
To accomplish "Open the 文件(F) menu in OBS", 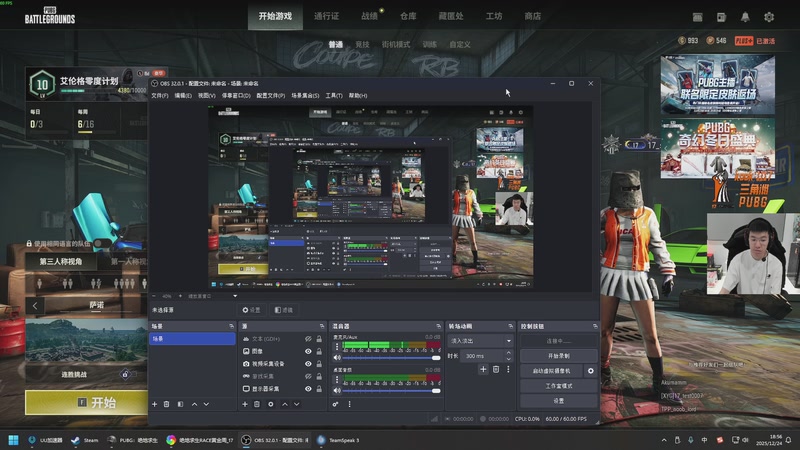I will pyautogui.click(x=160, y=95).
